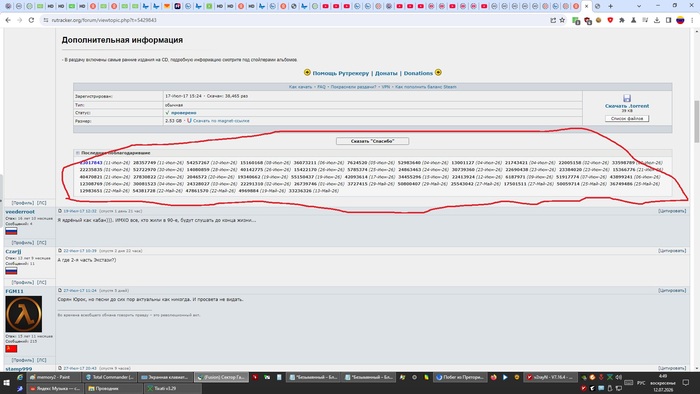This screenshot has height=394, width=700.
Task: Click the Список файлов button
Action: click(627, 118)
